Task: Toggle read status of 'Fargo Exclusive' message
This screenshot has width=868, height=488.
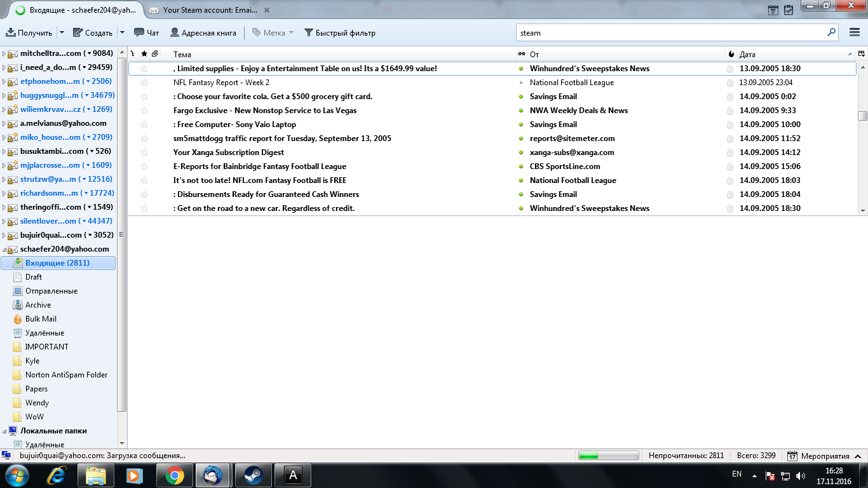Action: coord(521,111)
